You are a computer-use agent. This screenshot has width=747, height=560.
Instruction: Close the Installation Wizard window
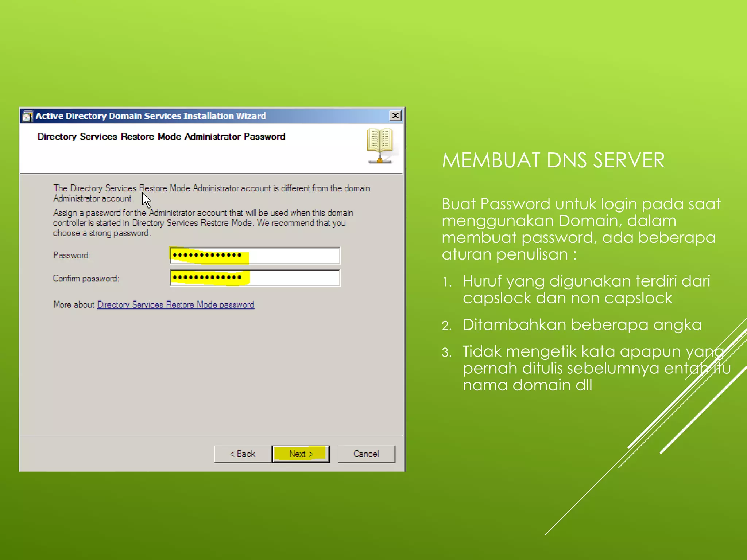coord(395,116)
